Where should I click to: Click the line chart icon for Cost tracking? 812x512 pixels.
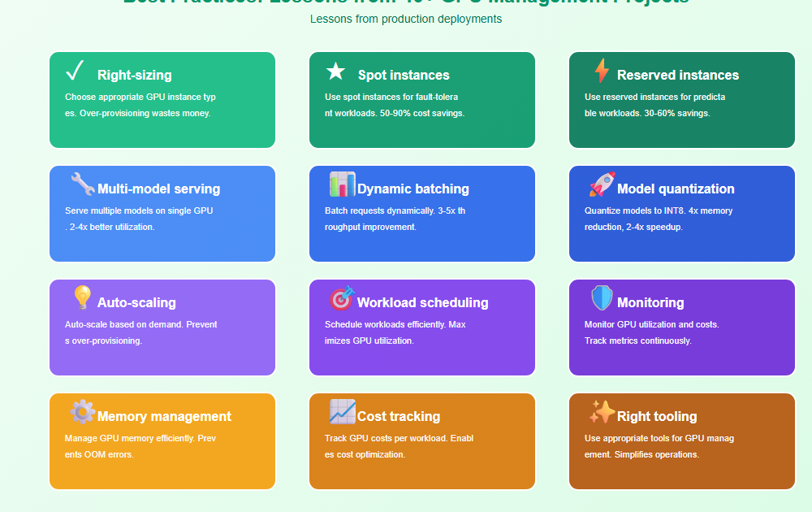pyautogui.click(x=342, y=412)
